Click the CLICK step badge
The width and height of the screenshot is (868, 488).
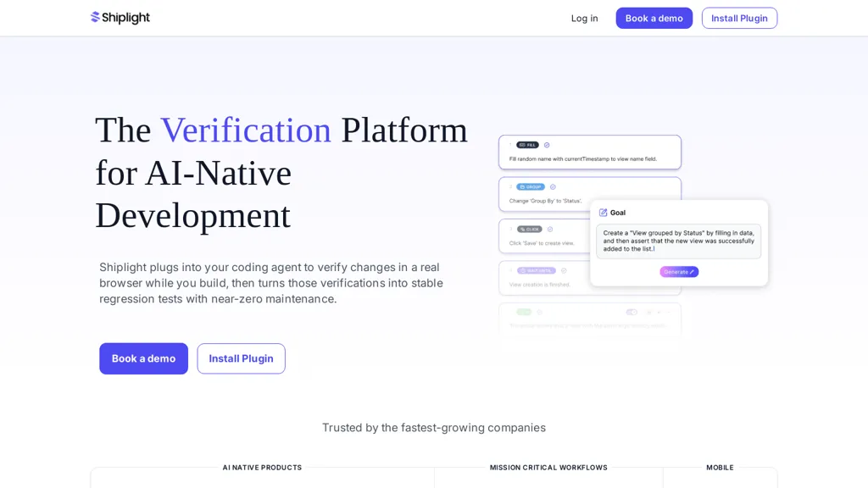(x=529, y=229)
